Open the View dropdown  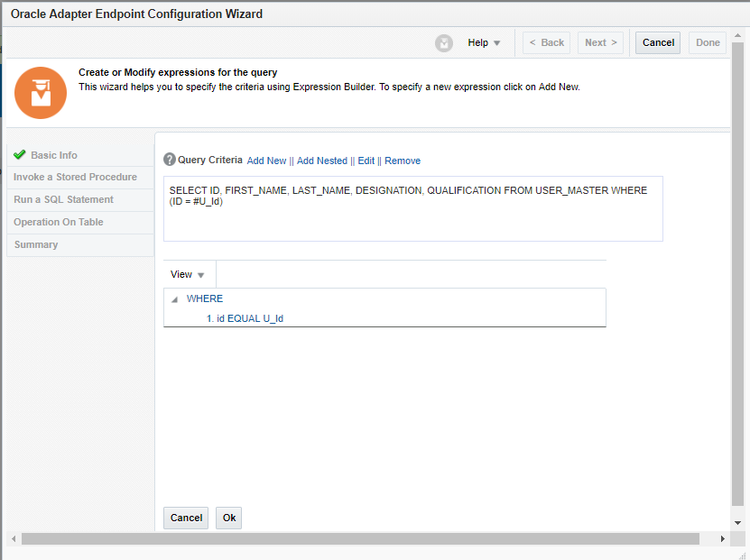(x=188, y=274)
